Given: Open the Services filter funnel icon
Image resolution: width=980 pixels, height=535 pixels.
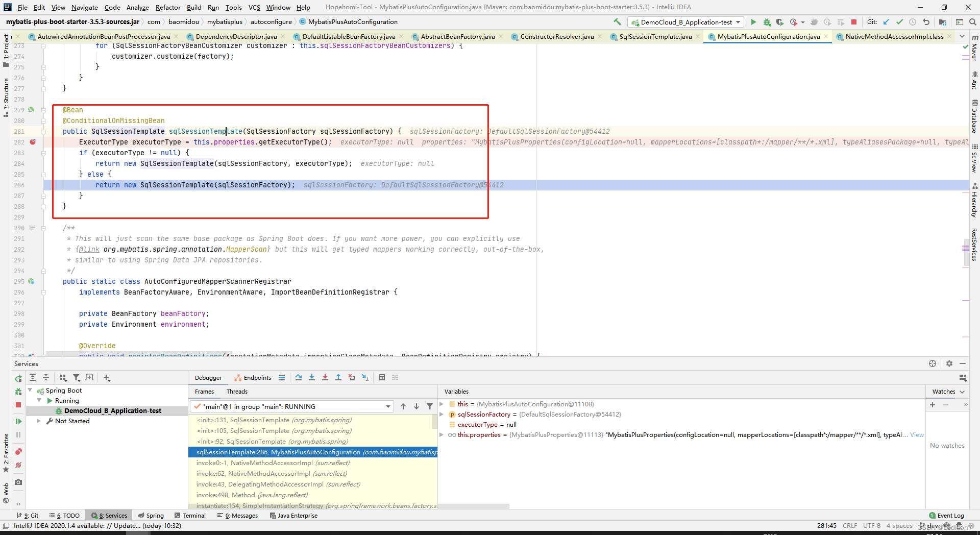Looking at the screenshot, I should pyautogui.click(x=77, y=377).
